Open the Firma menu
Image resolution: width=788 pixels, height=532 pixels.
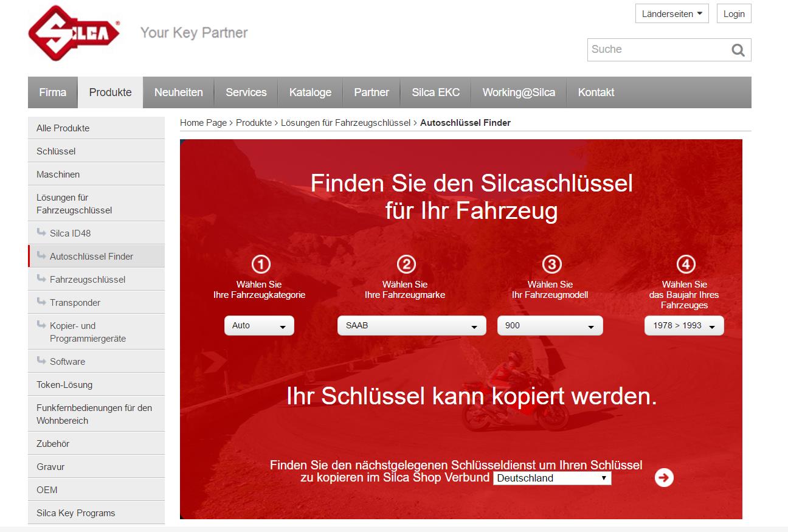(53, 92)
